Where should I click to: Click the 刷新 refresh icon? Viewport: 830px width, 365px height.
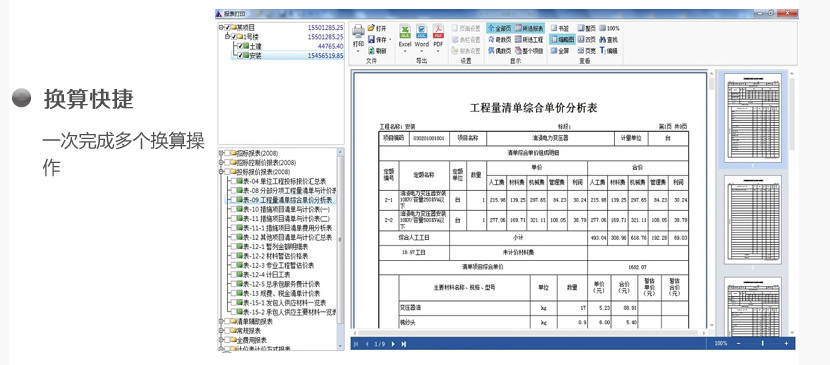point(372,51)
